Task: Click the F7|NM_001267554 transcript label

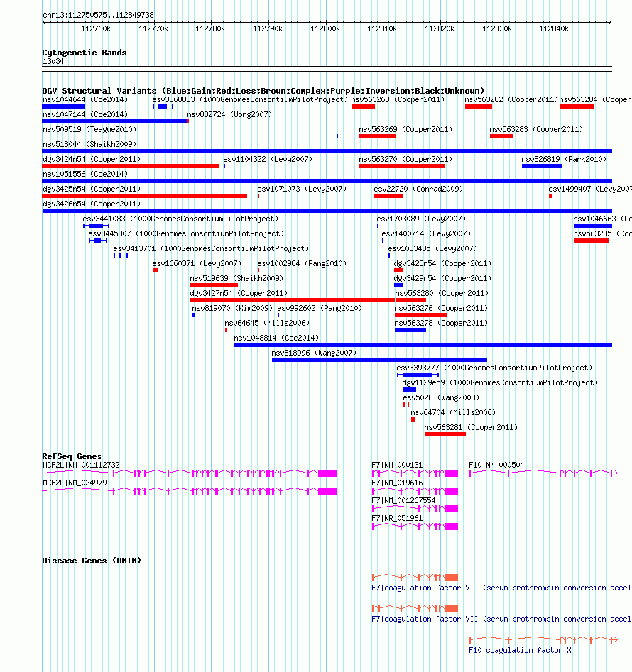Action: [x=403, y=500]
